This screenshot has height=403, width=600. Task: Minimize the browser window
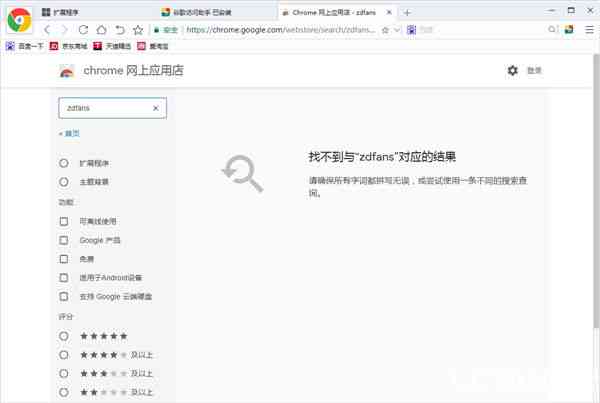click(x=551, y=11)
